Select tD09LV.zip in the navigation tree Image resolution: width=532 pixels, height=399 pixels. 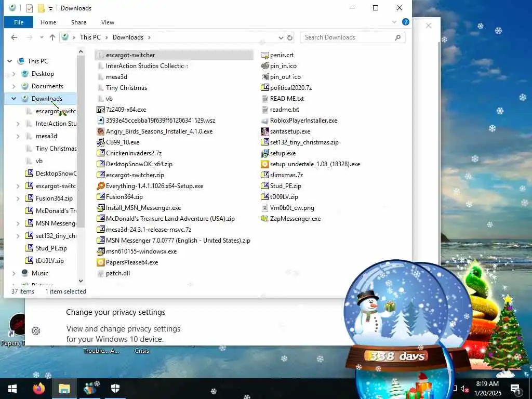point(45,261)
